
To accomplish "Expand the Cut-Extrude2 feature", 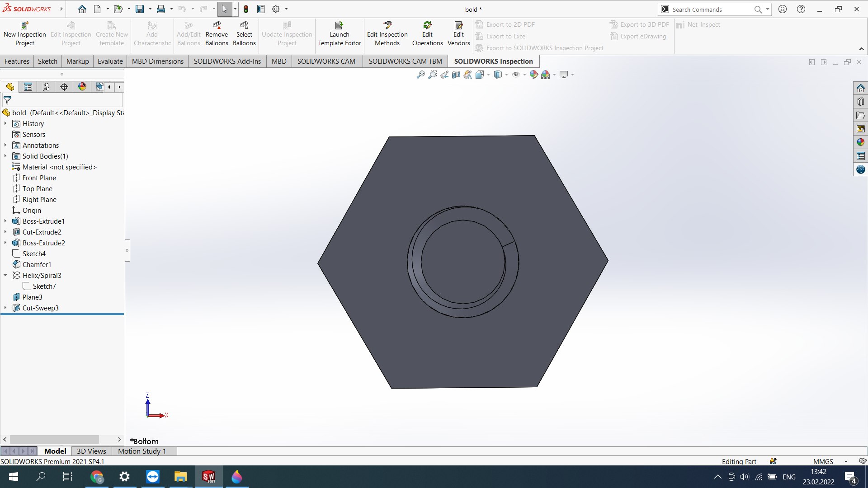I will 5,232.
